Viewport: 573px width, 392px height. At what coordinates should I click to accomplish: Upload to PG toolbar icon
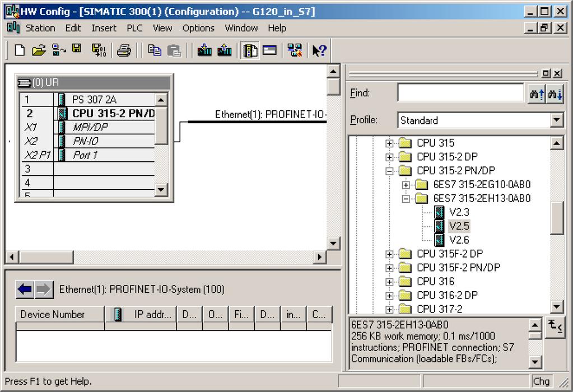(x=224, y=50)
